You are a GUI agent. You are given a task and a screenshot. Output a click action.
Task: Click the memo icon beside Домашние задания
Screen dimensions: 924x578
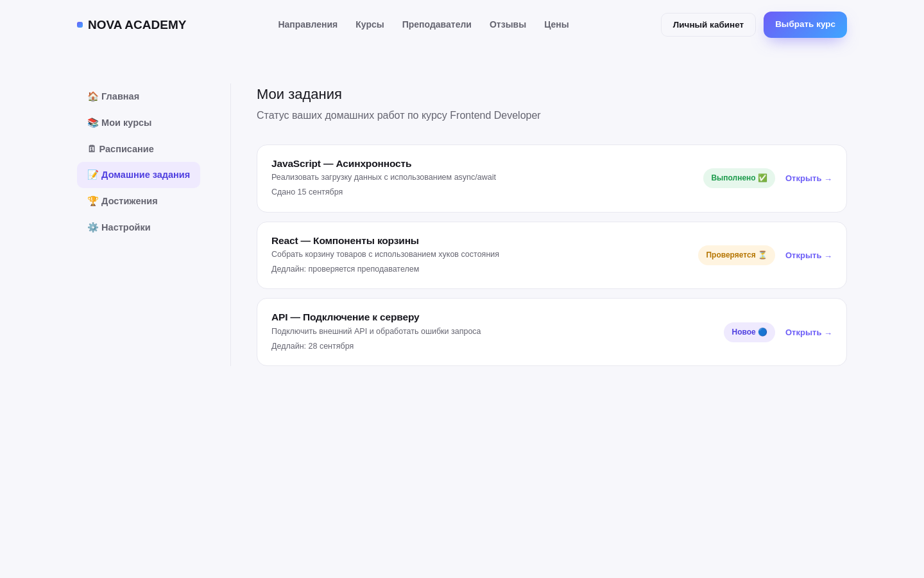coord(93,175)
